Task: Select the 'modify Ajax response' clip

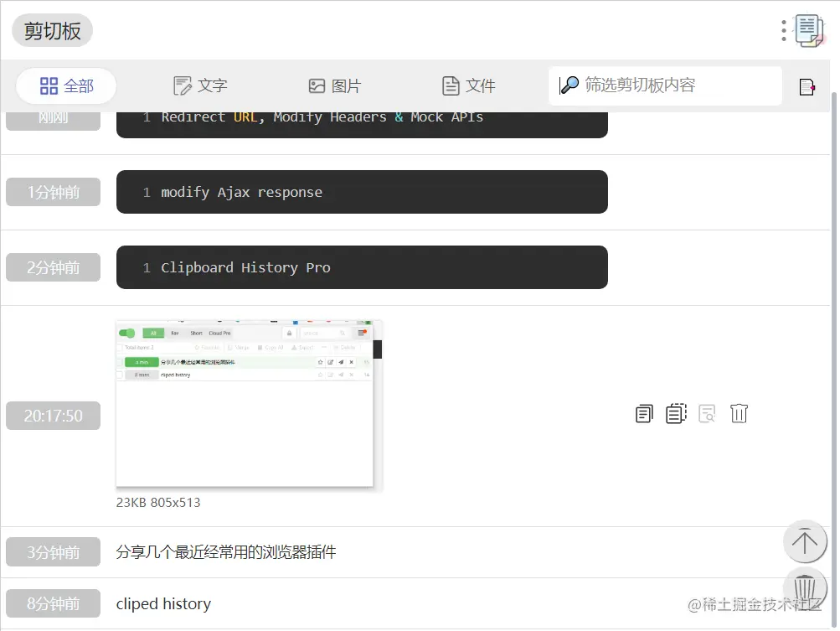Action: (x=362, y=192)
